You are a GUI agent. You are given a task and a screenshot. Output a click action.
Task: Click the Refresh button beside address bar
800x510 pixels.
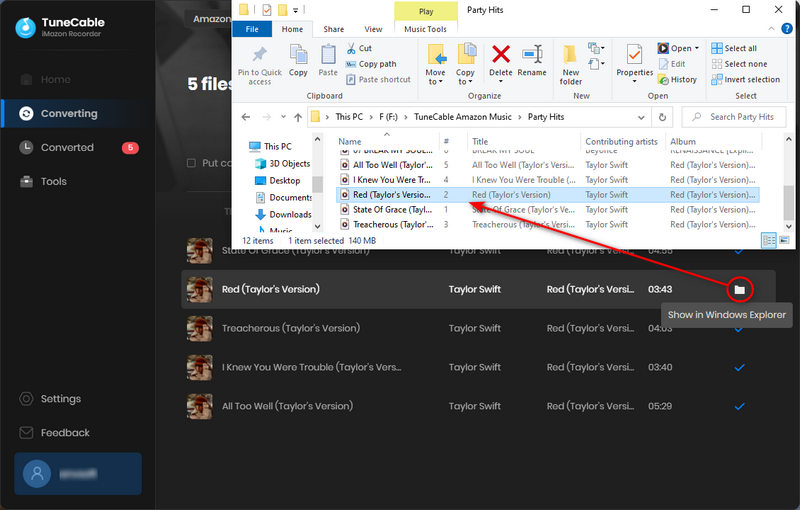click(662, 117)
